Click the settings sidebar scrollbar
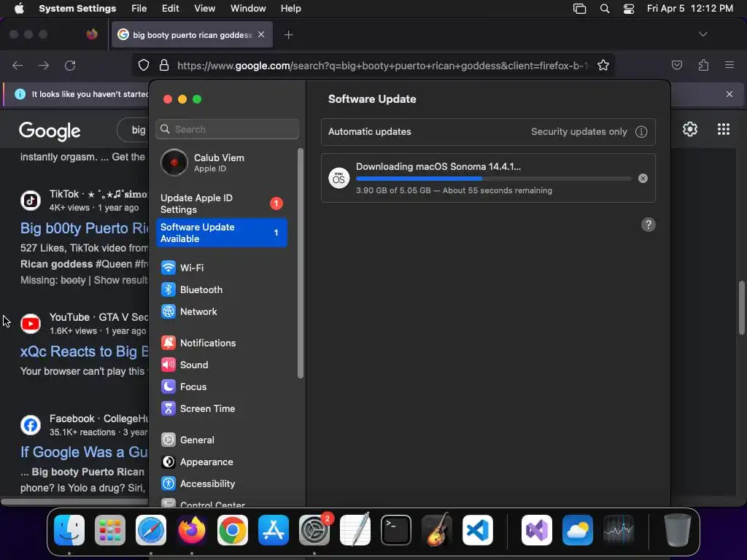This screenshot has width=747, height=560. (300, 263)
